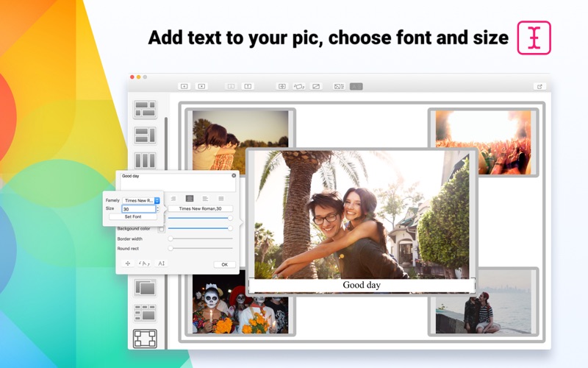Click the move-up arrow toolbar icon
Viewport: 588px width, 368px height.
248,86
